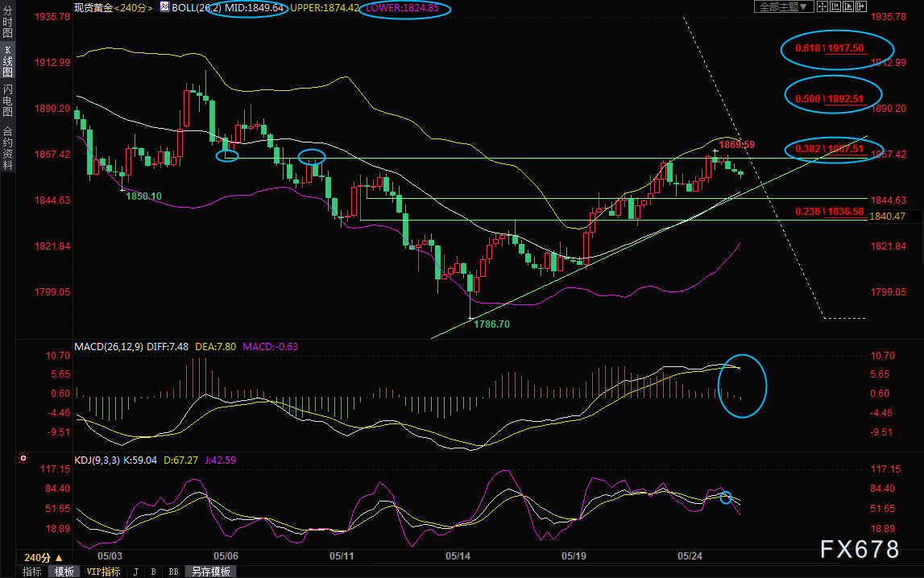
Task: Click the crosshair cursor icon
Action: 822,6
